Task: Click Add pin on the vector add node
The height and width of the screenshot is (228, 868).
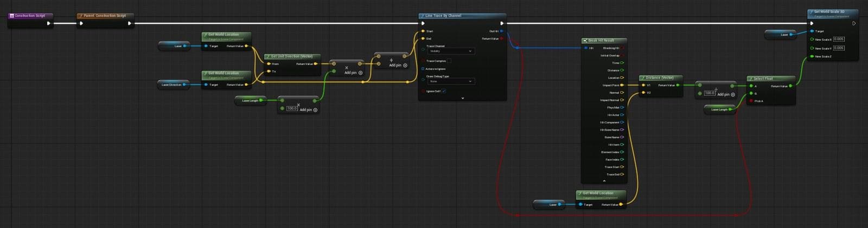Action: click(x=398, y=65)
